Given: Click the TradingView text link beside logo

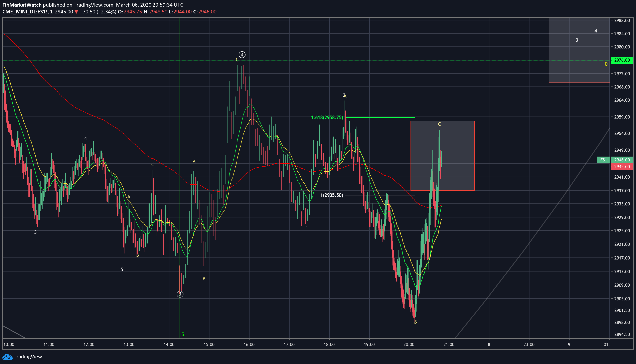Looking at the screenshot, I should pyautogui.click(x=28, y=357).
